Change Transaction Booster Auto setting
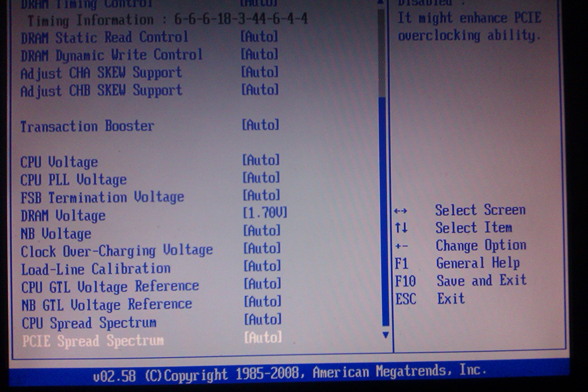The height and width of the screenshot is (392, 588). (x=260, y=125)
